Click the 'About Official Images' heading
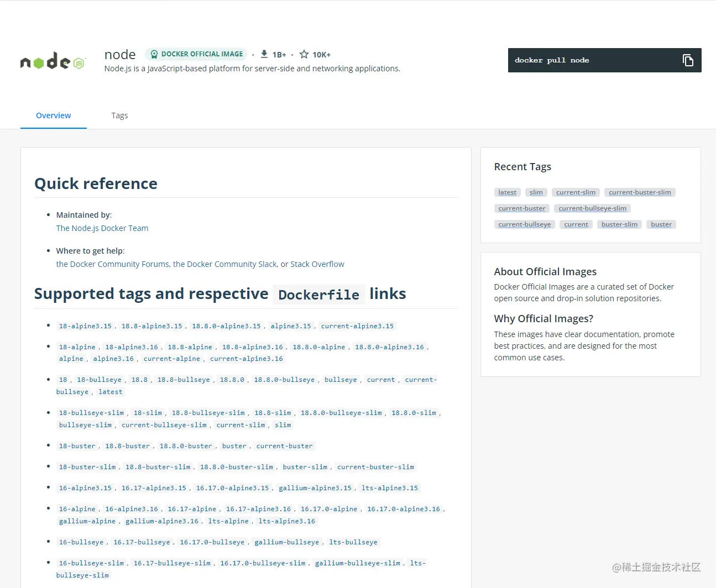 click(545, 272)
